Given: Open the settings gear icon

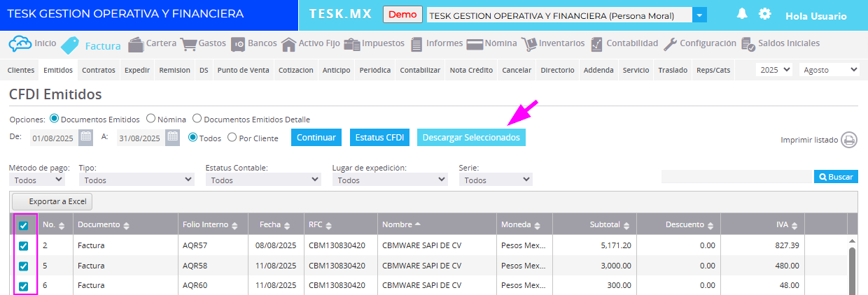Looking at the screenshot, I should click(765, 14).
